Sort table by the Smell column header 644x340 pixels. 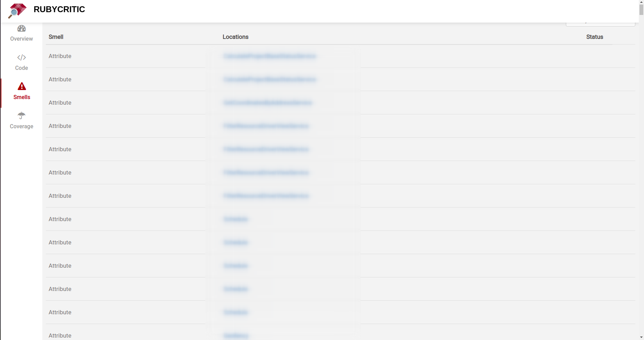56,37
